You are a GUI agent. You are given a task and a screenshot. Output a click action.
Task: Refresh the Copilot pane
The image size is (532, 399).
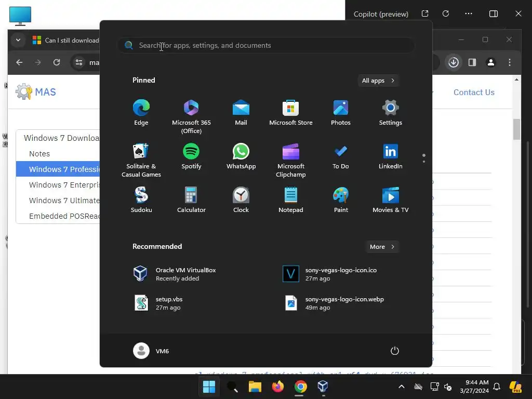(446, 14)
